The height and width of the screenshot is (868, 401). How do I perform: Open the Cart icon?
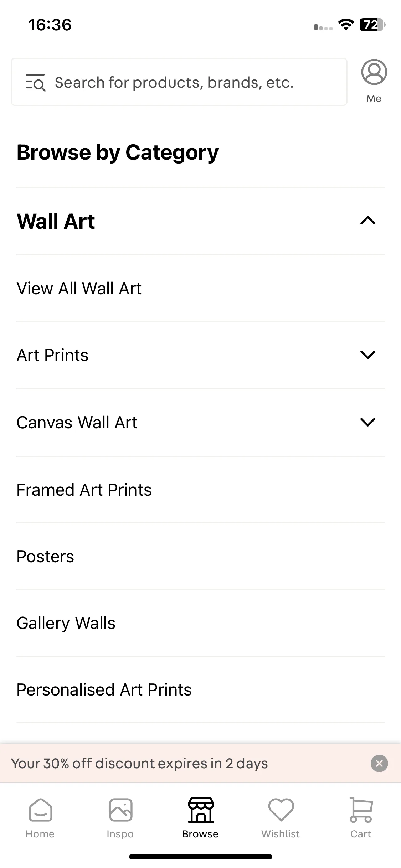[x=361, y=810]
